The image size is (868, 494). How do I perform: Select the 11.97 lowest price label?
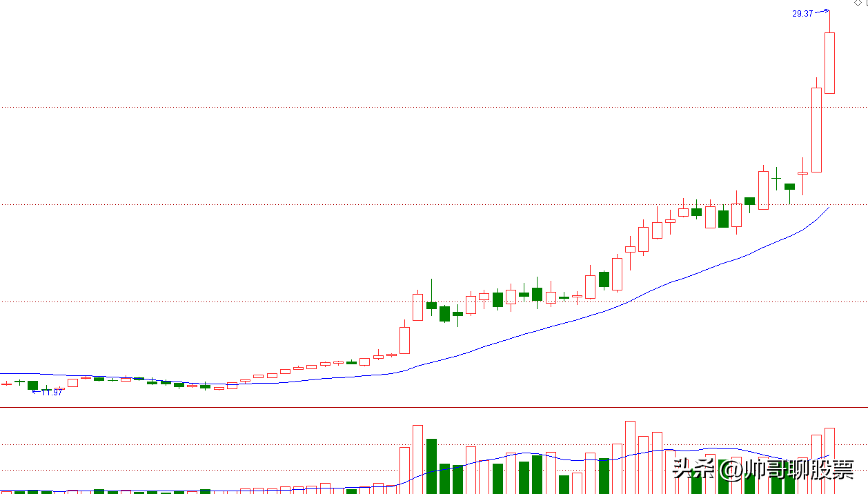[x=52, y=393]
